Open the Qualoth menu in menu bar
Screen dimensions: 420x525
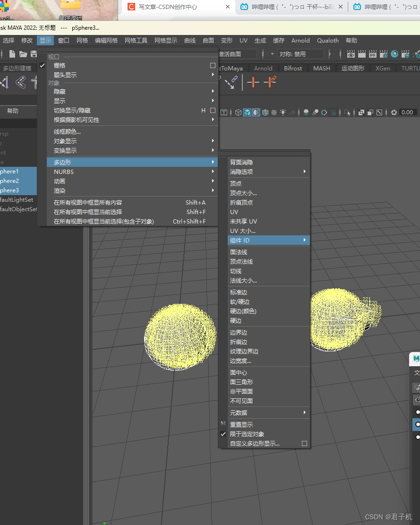coord(327,41)
